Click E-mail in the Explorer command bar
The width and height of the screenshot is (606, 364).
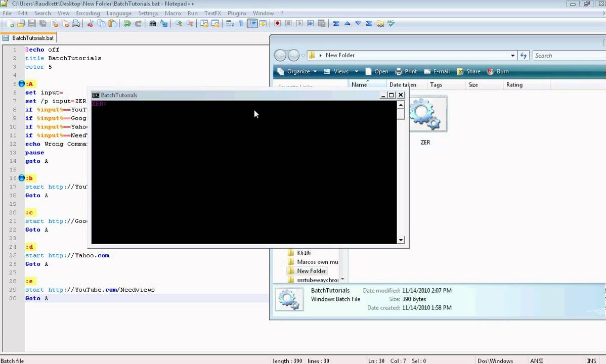click(437, 71)
